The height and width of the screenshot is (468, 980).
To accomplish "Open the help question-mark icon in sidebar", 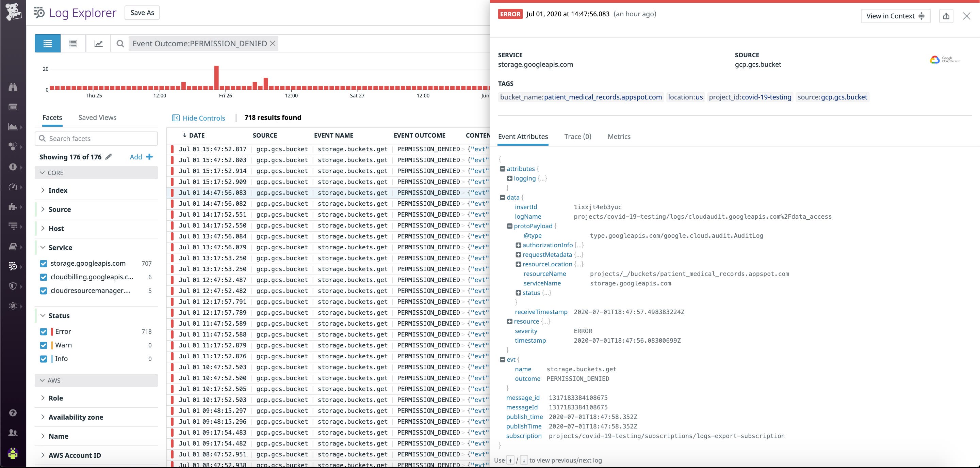I will coord(13,412).
